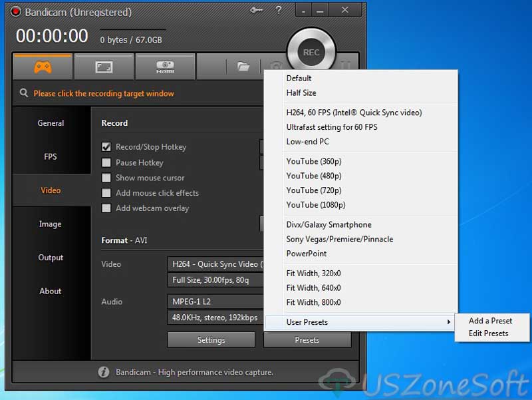Click the red Bandicam logo icon
532x400 pixels.
[15, 11]
